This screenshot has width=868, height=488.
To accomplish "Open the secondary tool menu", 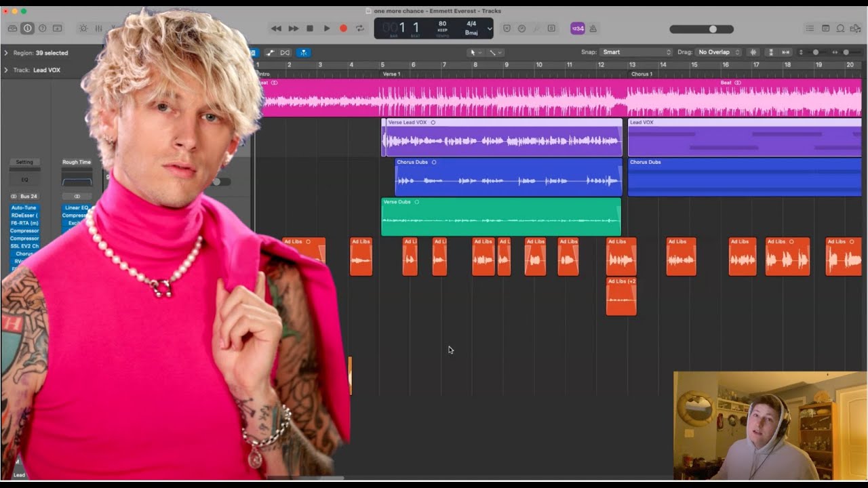I will [495, 52].
